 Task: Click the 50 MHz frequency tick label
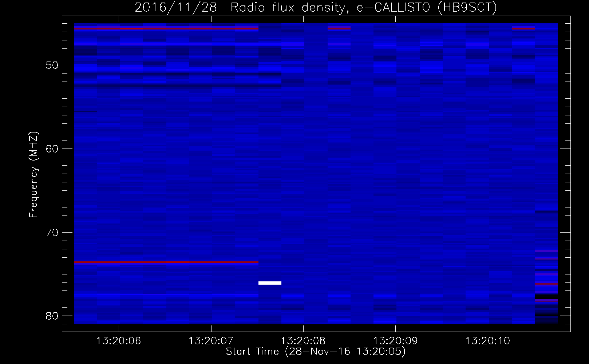click(x=52, y=65)
